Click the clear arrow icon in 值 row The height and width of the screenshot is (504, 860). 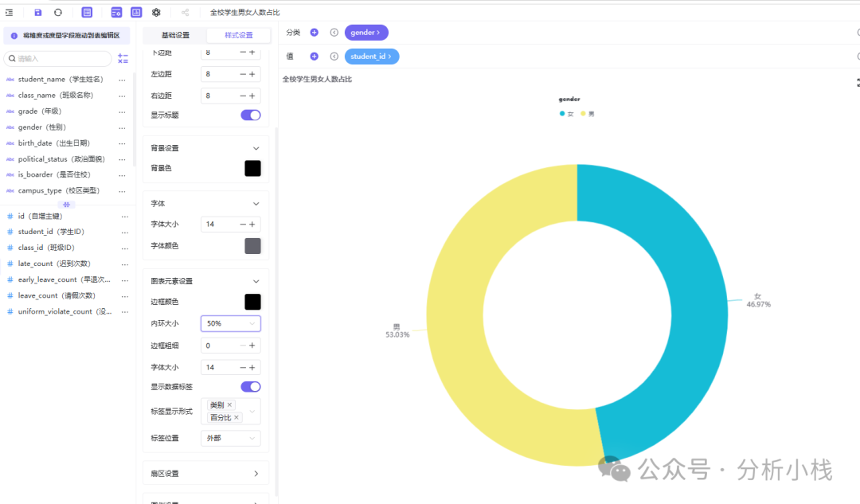coord(334,56)
